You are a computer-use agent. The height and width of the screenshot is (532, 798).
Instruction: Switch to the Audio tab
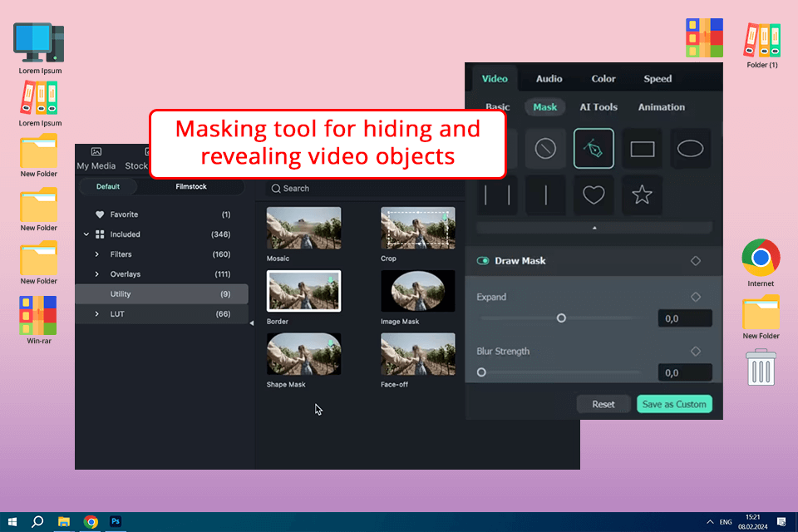pyautogui.click(x=549, y=79)
